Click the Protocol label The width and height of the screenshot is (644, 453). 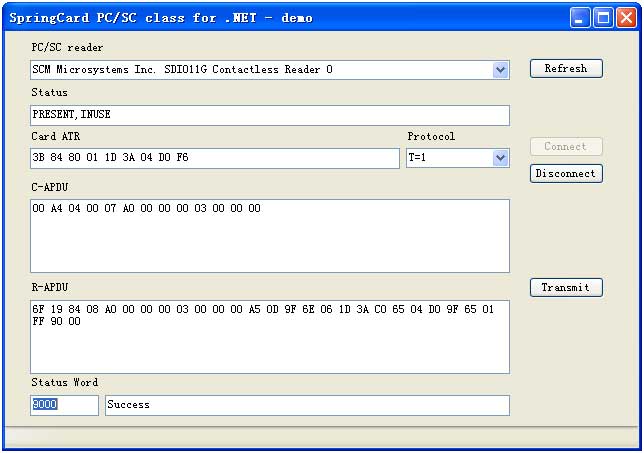[431, 136]
